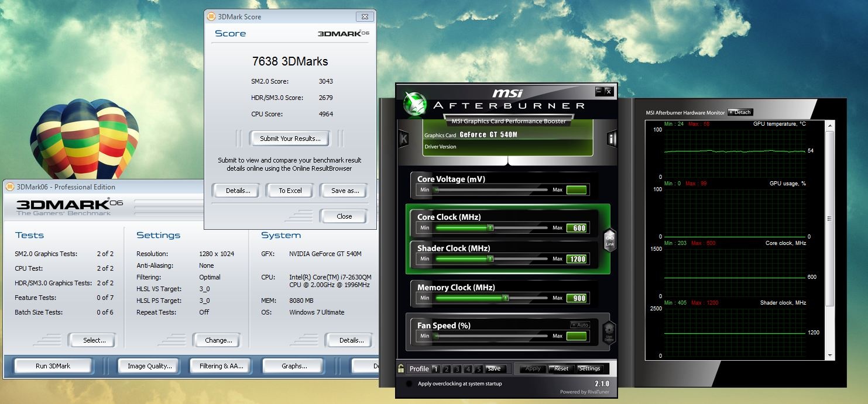
Task: Select profile slot 2 in Afterburner
Action: (447, 369)
